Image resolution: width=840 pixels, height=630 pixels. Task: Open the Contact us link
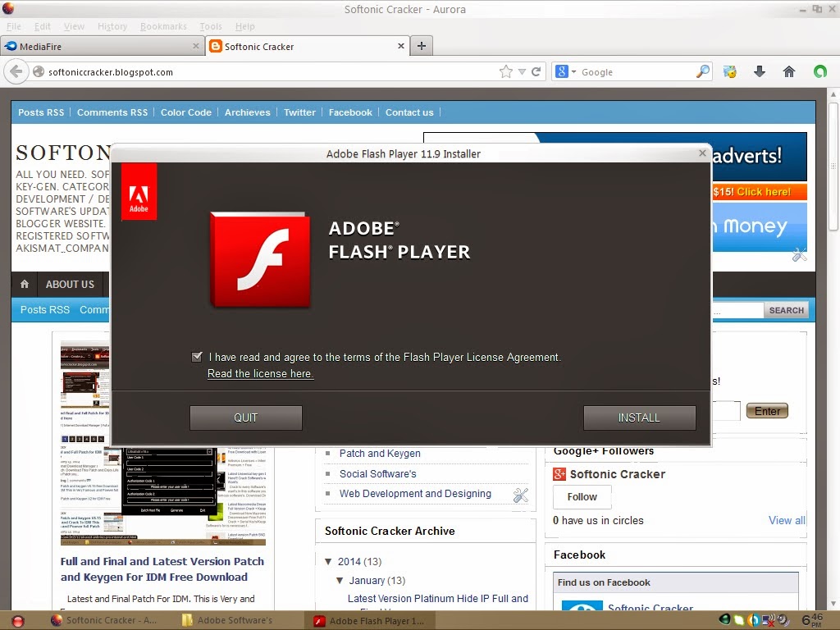[x=409, y=112]
